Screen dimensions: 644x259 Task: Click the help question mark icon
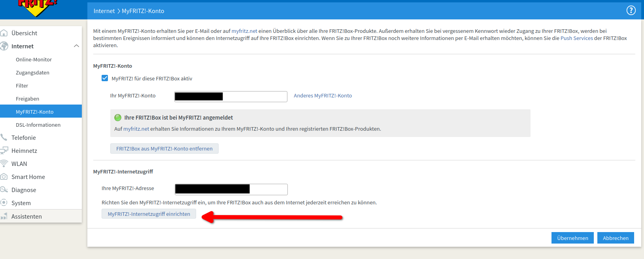coord(631,11)
